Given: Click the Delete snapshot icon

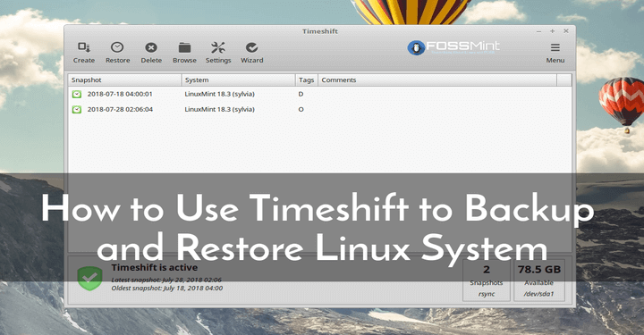Looking at the screenshot, I should point(151,53).
